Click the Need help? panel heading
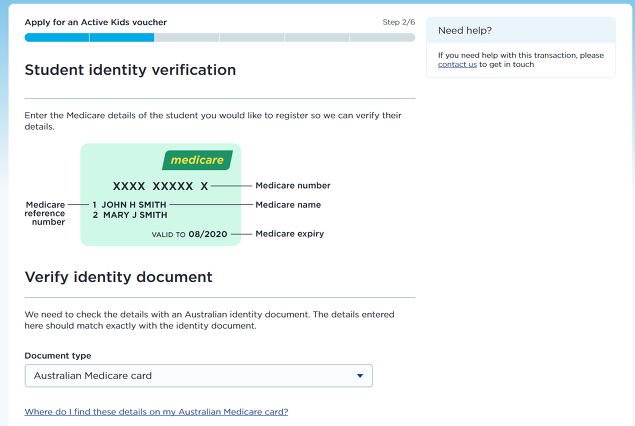The width and height of the screenshot is (635, 426). (x=465, y=31)
